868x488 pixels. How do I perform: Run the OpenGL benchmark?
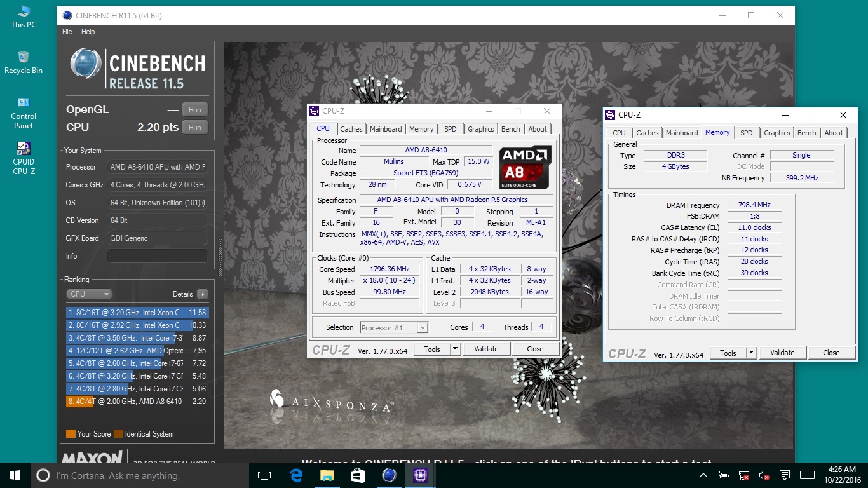click(x=195, y=110)
